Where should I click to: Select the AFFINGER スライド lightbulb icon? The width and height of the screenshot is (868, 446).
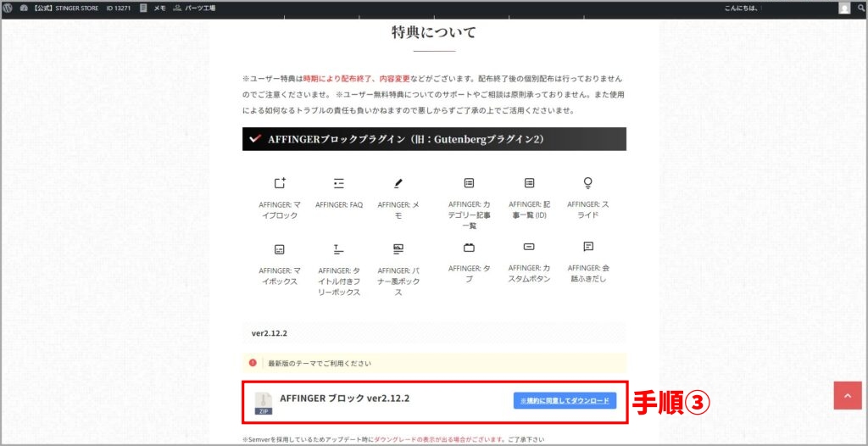pyautogui.click(x=587, y=183)
